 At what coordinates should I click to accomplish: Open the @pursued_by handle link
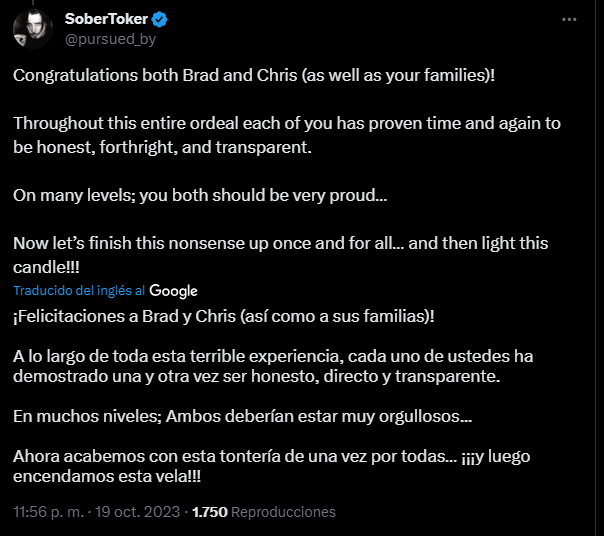(111, 39)
